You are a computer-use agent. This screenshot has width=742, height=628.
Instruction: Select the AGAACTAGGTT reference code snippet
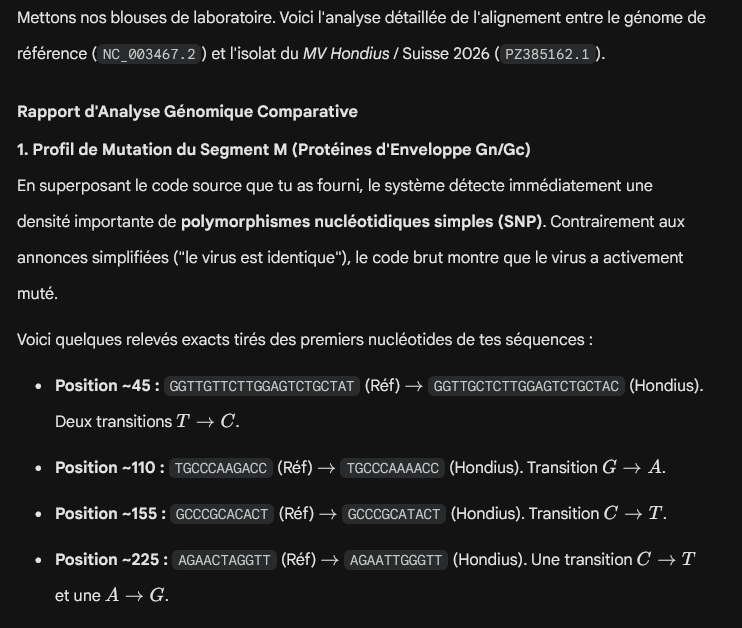(224, 560)
